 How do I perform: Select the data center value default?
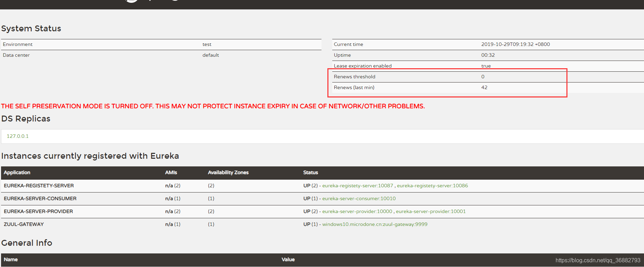tap(211, 55)
